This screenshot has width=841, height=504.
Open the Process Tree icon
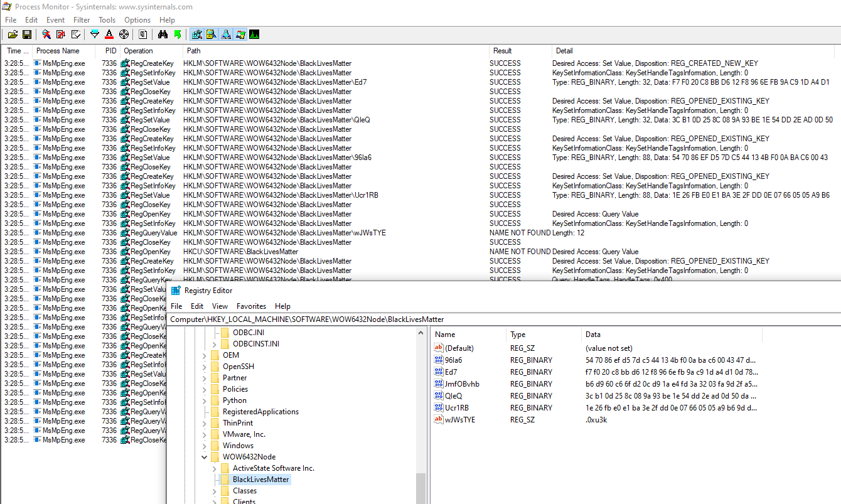[x=142, y=35]
